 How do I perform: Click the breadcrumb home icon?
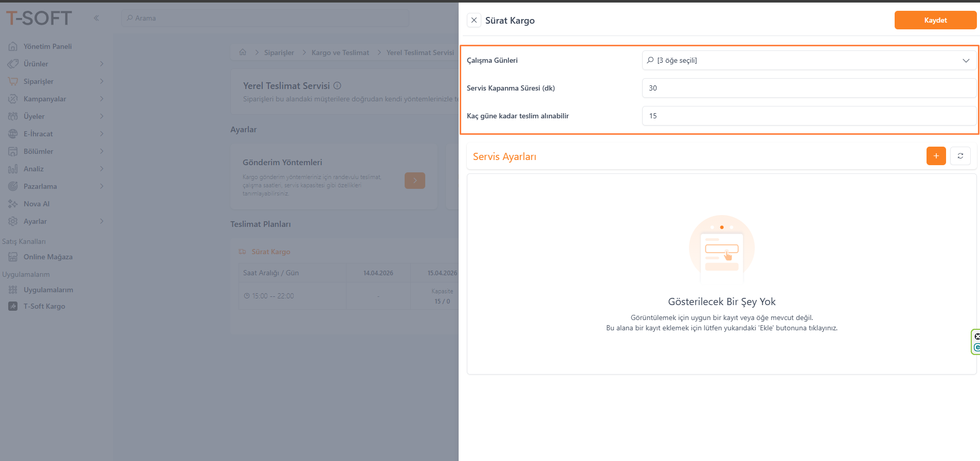click(x=243, y=52)
